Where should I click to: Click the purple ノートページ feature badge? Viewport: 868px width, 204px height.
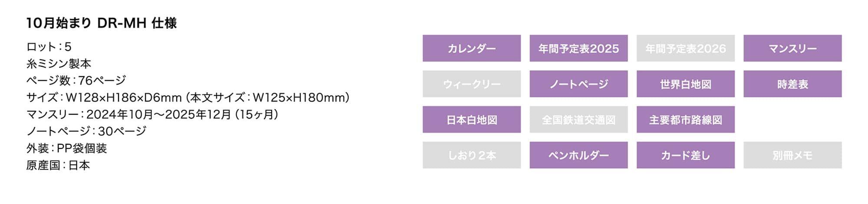coord(578,84)
